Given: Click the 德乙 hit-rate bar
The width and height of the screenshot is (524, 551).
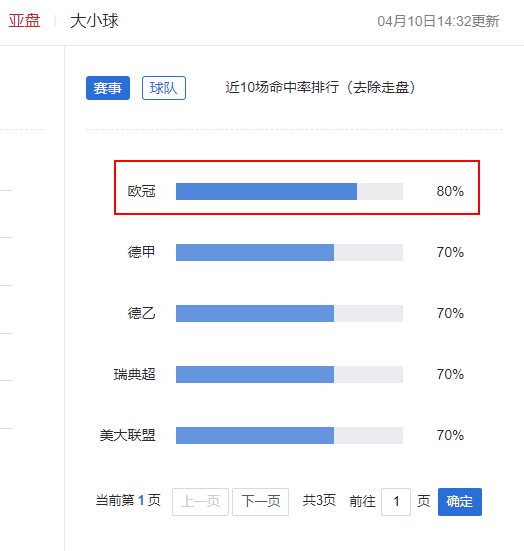Looking at the screenshot, I should 289,313.
